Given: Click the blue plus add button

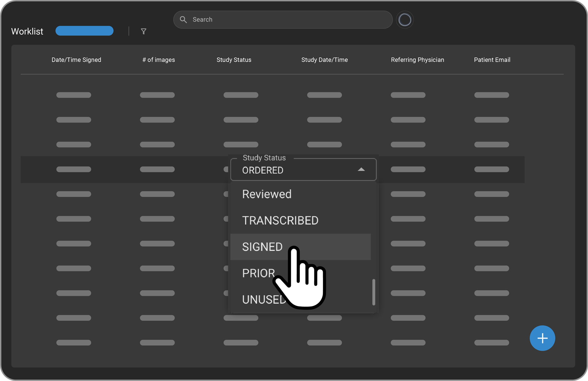Looking at the screenshot, I should (542, 338).
